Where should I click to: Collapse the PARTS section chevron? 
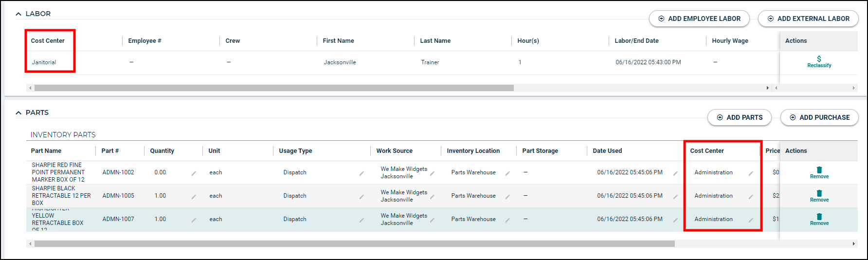[18, 113]
